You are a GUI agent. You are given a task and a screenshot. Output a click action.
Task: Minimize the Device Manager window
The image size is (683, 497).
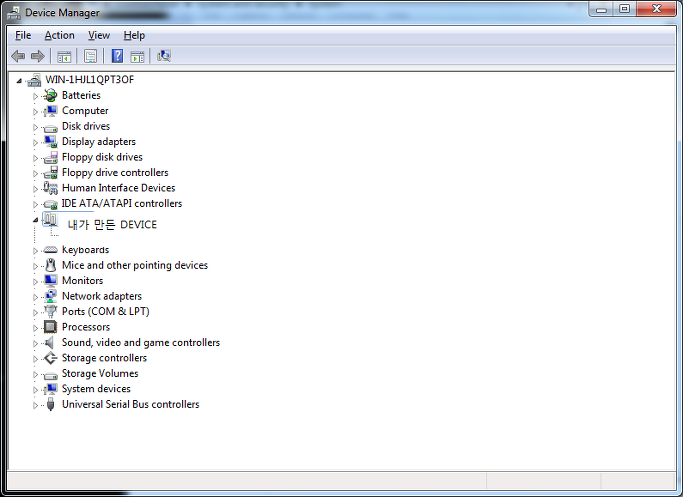point(601,9)
